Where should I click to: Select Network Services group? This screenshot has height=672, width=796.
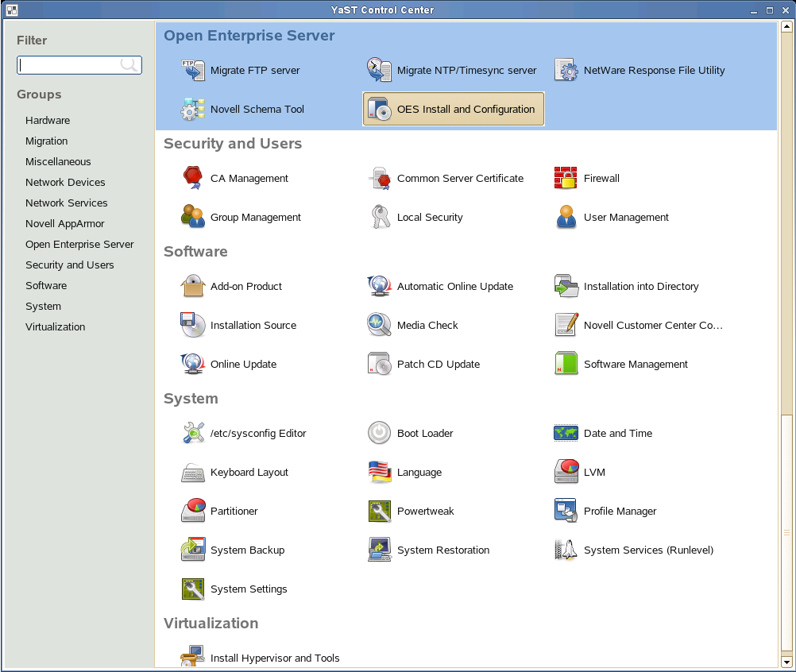point(67,203)
